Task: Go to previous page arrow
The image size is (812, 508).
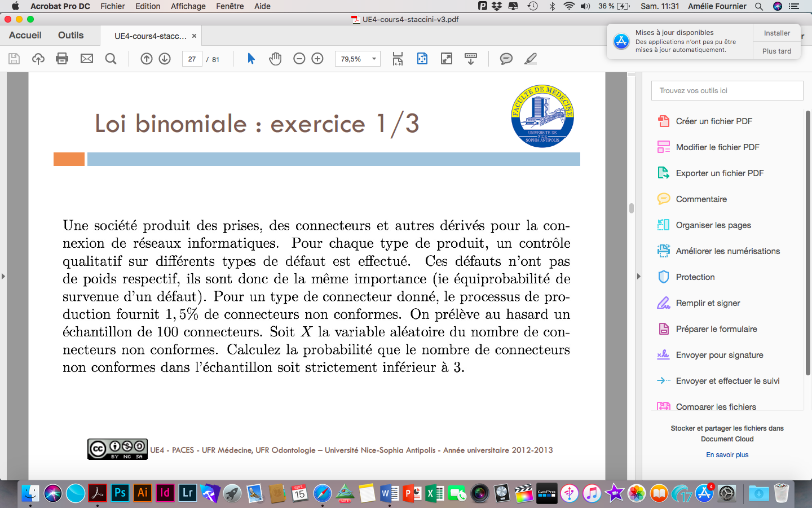Action: click(147, 59)
